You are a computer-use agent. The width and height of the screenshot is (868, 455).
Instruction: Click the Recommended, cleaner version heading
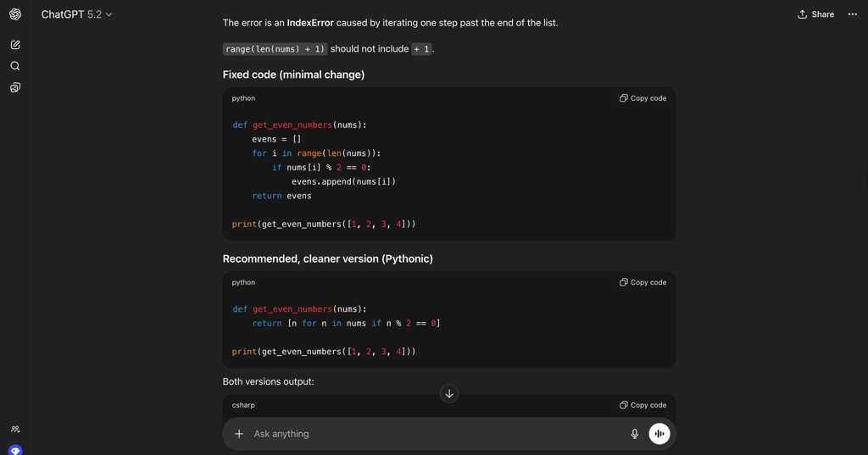click(328, 259)
